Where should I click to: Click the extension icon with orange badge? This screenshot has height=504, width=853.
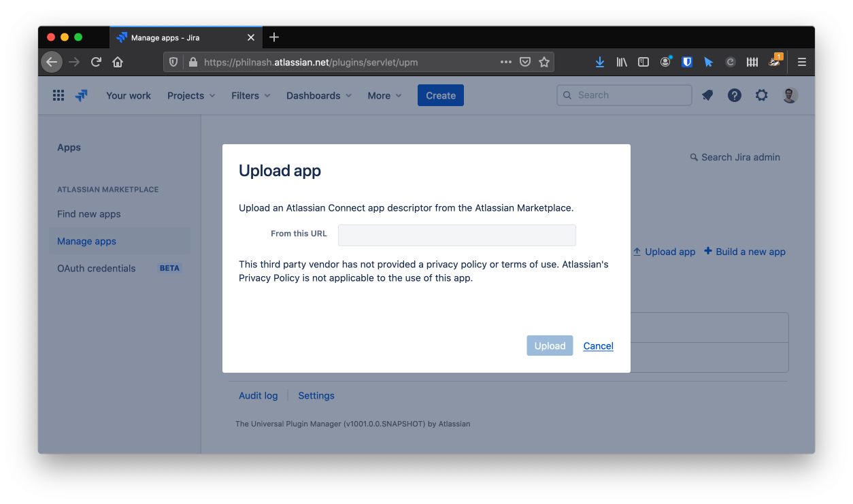tap(775, 61)
